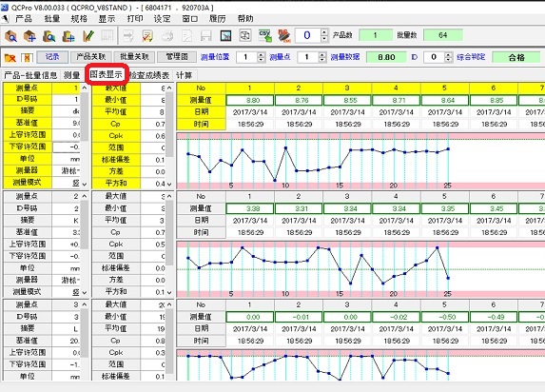The image size is (545, 392).
Task: Switch to the 测量 tab
Action: click(x=72, y=75)
